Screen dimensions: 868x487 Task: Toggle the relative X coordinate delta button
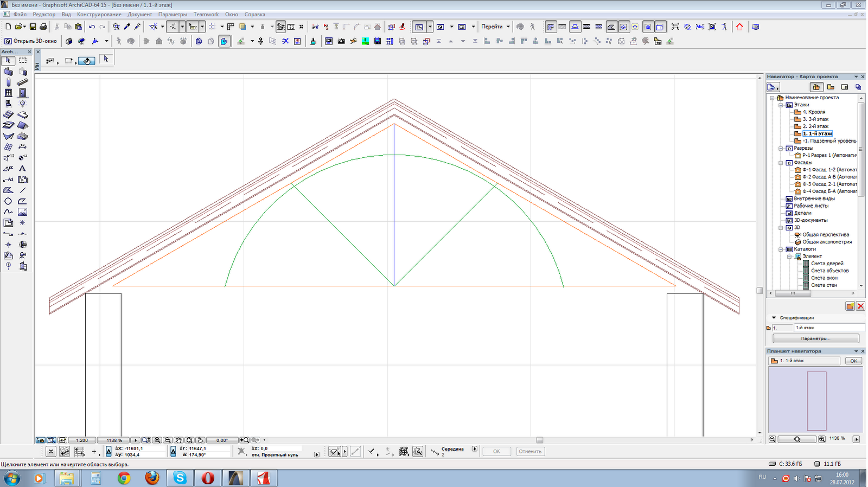click(108, 451)
